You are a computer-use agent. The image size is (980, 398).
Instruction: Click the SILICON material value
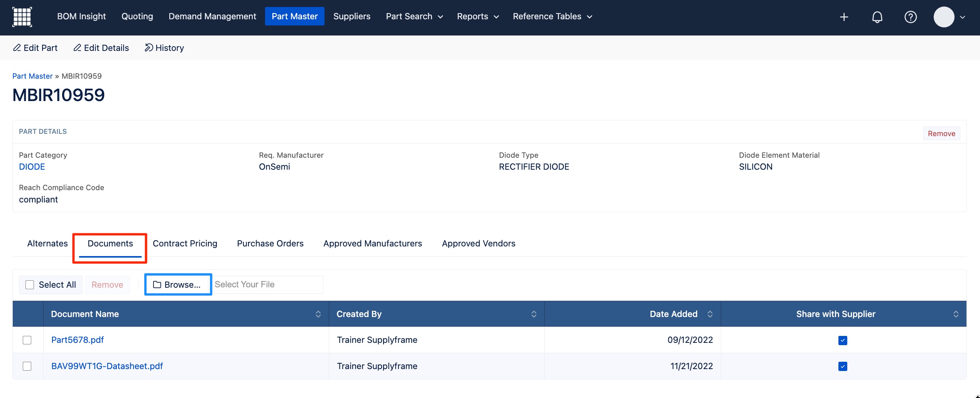[x=755, y=167]
